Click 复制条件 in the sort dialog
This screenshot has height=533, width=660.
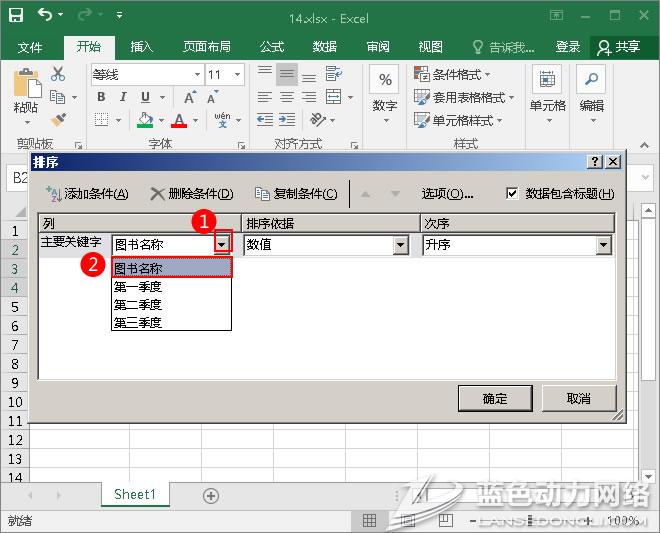tap(296, 194)
